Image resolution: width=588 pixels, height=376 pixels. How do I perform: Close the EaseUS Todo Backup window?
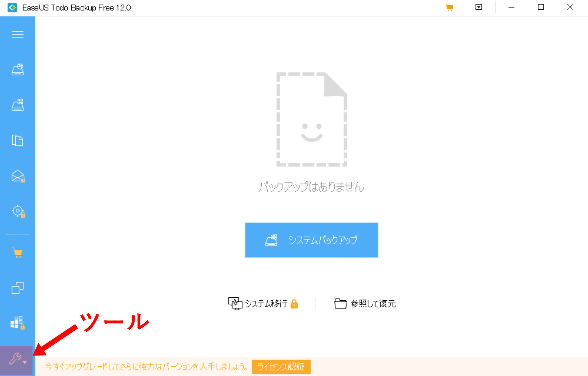point(570,7)
